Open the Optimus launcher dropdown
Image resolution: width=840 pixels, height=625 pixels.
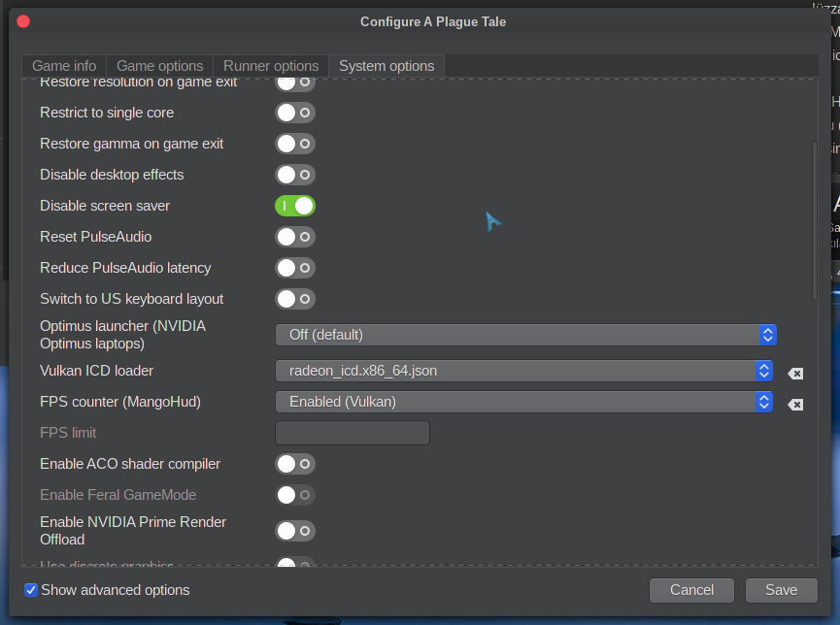[525, 335]
